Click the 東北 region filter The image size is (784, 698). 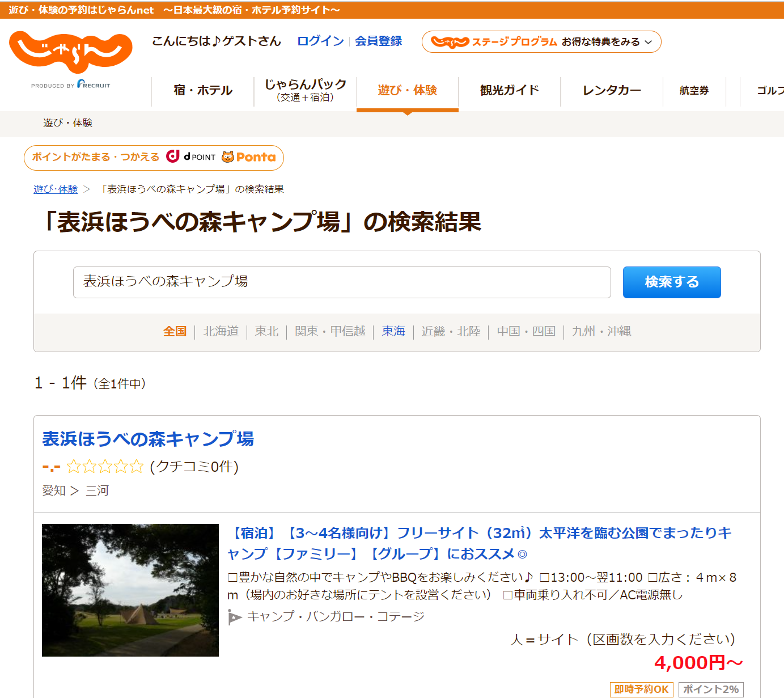tap(266, 331)
